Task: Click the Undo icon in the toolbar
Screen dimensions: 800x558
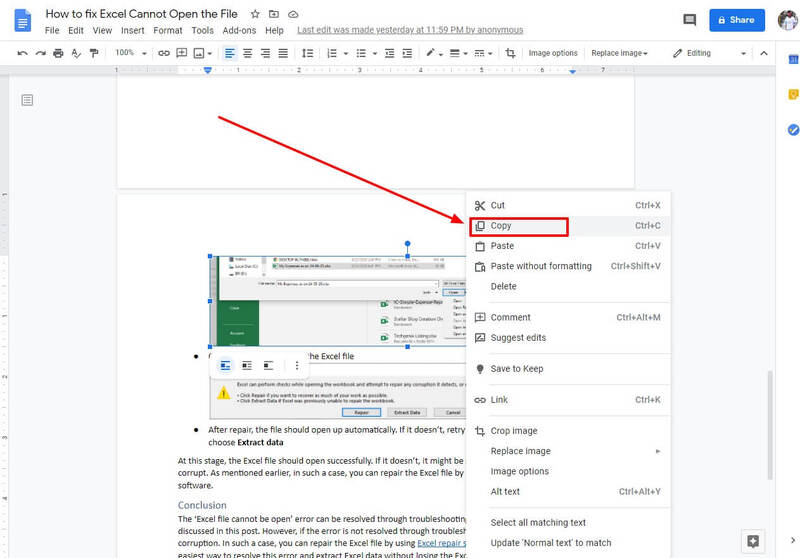Action: pos(22,53)
